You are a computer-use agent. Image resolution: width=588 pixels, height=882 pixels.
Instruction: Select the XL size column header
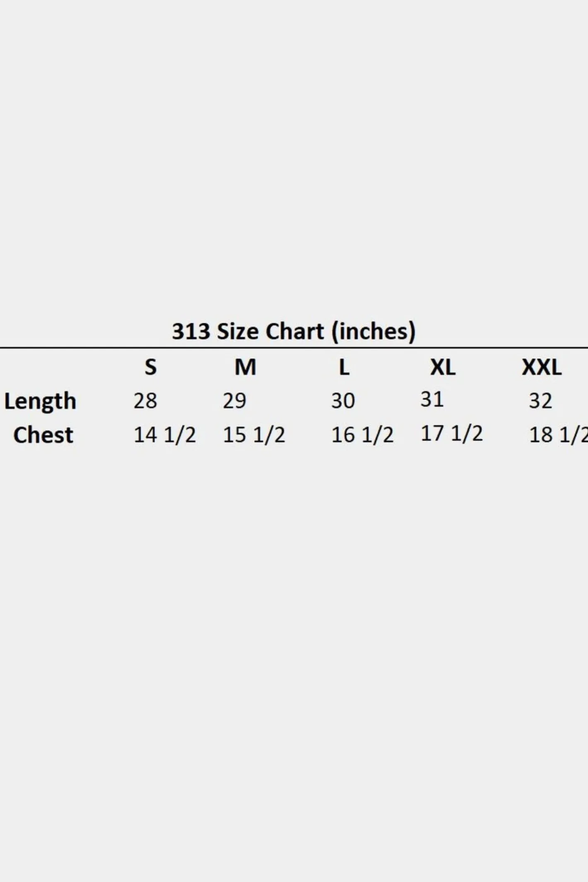click(x=443, y=367)
